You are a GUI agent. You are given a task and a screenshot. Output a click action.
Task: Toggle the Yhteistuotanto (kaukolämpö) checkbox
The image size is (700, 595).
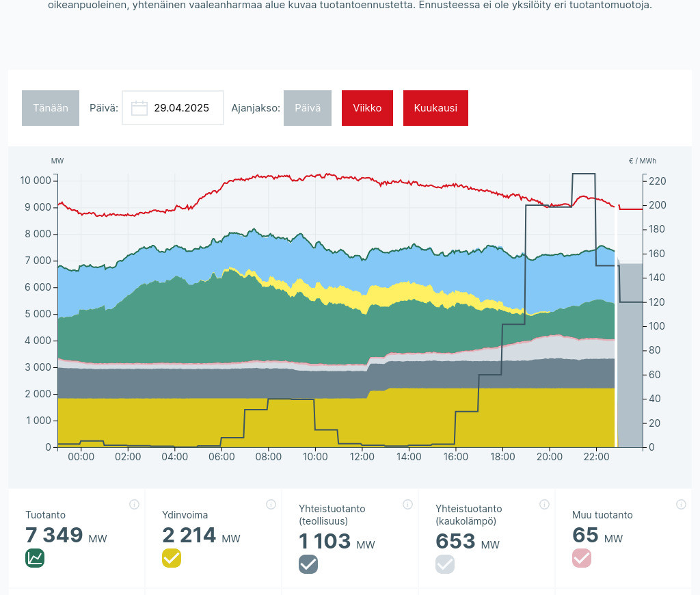(445, 564)
